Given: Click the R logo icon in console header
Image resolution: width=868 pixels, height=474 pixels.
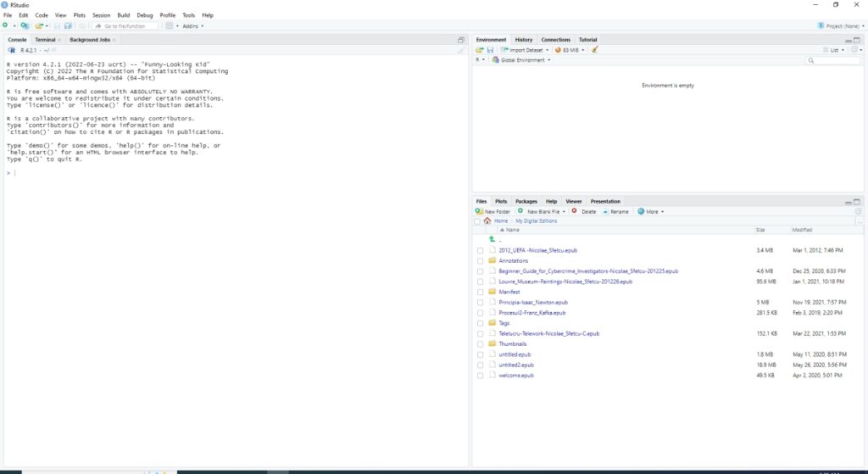Looking at the screenshot, I should (x=12, y=50).
